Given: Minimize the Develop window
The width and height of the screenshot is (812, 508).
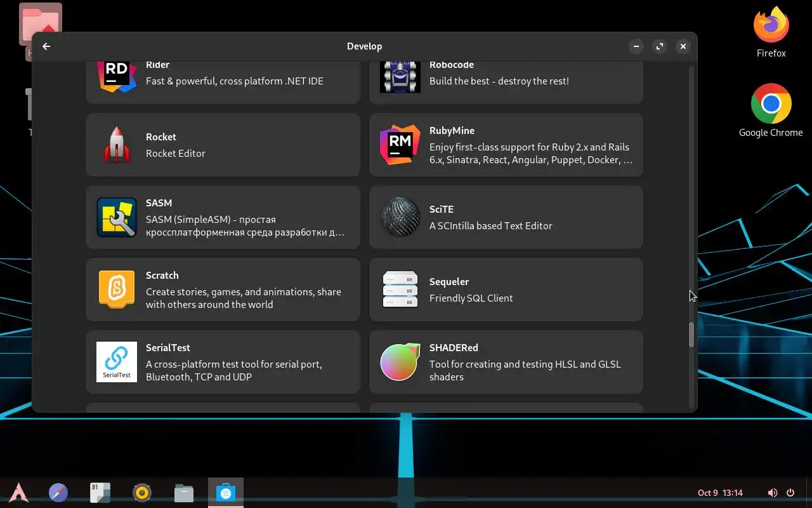Looking at the screenshot, I should click(x=636, y=46).
